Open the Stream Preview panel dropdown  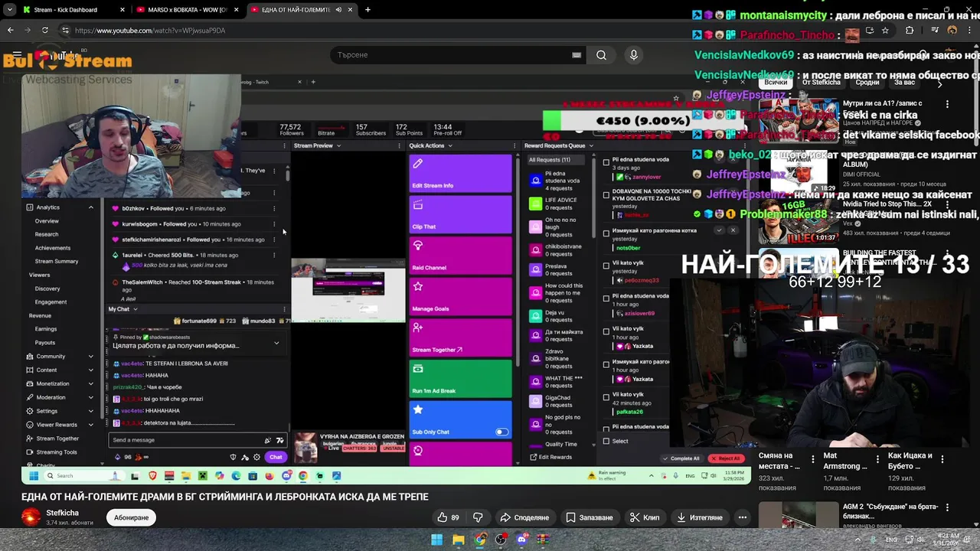click(x=338, y=145)
